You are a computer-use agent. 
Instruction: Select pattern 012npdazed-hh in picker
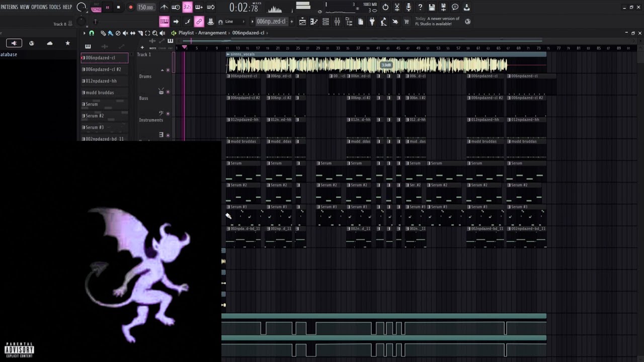(104, 81)
